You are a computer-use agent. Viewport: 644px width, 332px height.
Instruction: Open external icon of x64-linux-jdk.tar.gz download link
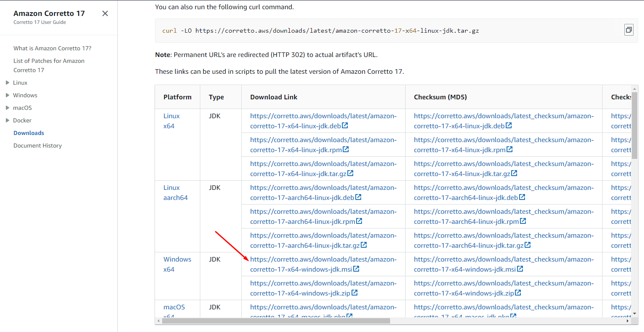click(x=350, y=173)
